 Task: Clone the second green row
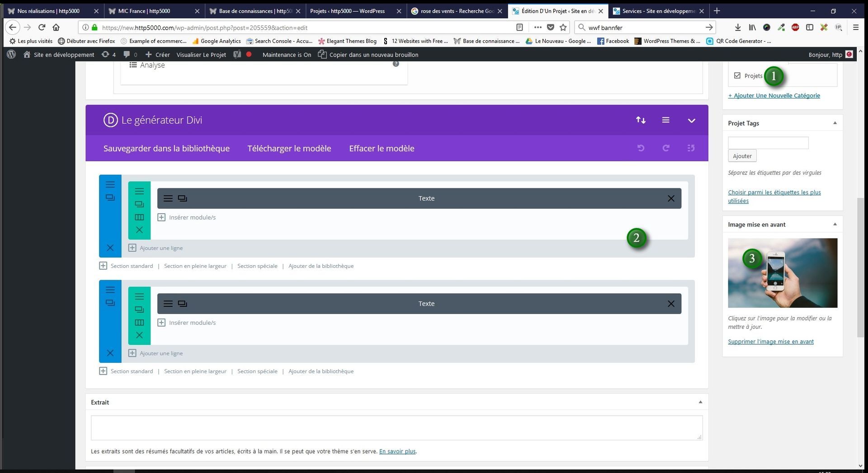139,309
